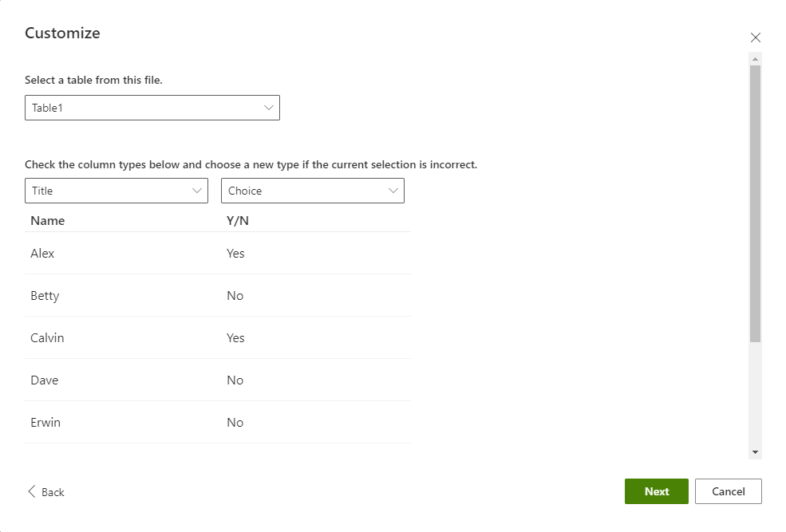This screenshot has height=532, width=786.
Task: Select the Alex cell
Action: [x=42, y=254]
